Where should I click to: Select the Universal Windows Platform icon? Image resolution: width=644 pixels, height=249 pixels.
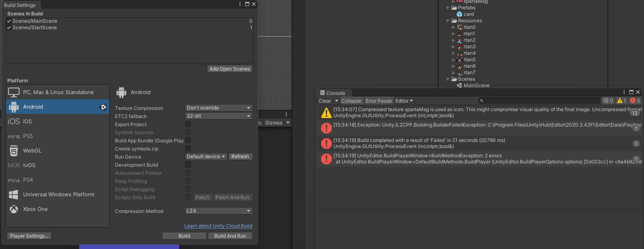tap(14, 195)
